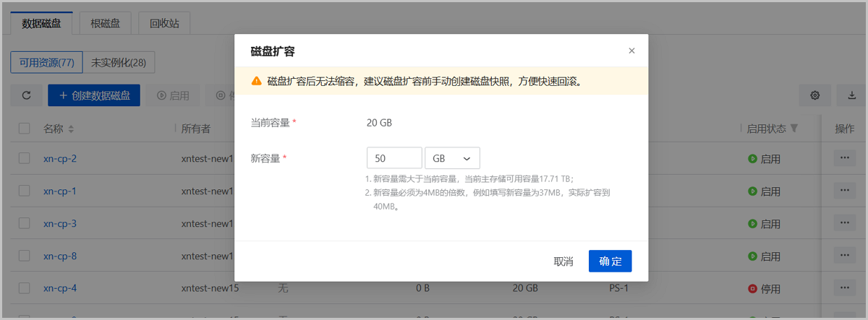
Task: Click the 停用 status of xn-cp-4
Action: point(765,289)
